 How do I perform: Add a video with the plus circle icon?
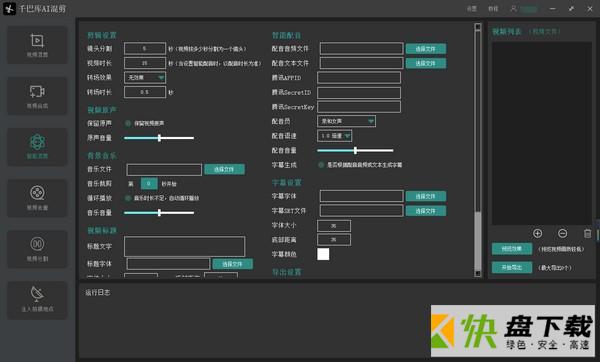(537, 233)
